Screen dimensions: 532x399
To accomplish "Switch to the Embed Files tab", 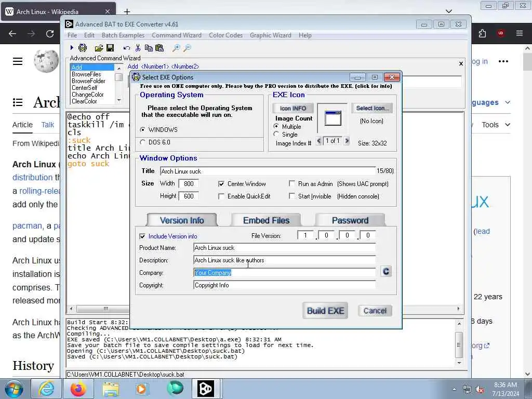I will (x=267, y=220).
